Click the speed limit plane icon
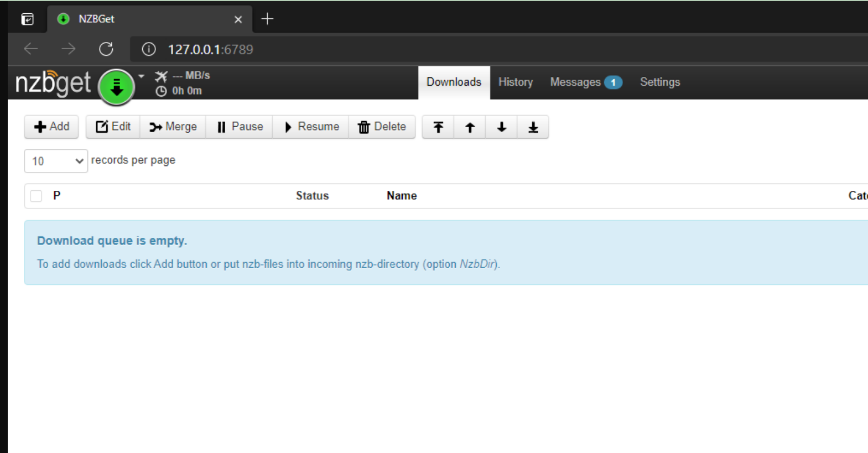The width and height of the screenshot is (868, 453). (161, 76)
